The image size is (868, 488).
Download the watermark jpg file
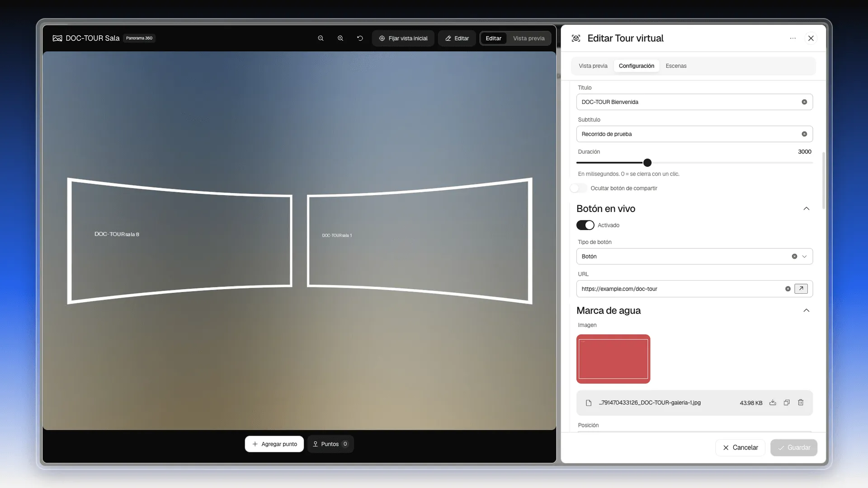tap(773, 403)
